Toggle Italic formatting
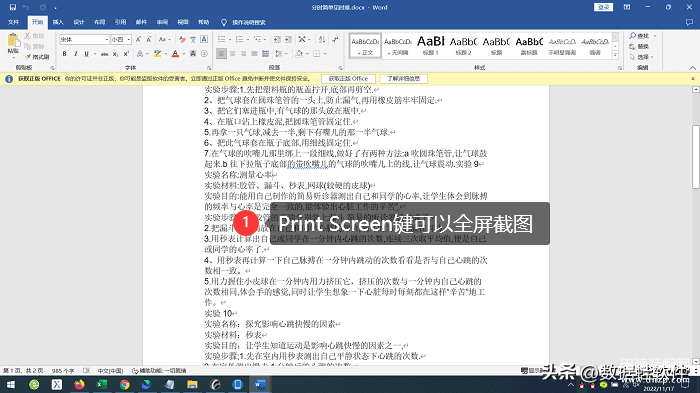This screenshot has height=393, width=700. click(x=75, y=54)
